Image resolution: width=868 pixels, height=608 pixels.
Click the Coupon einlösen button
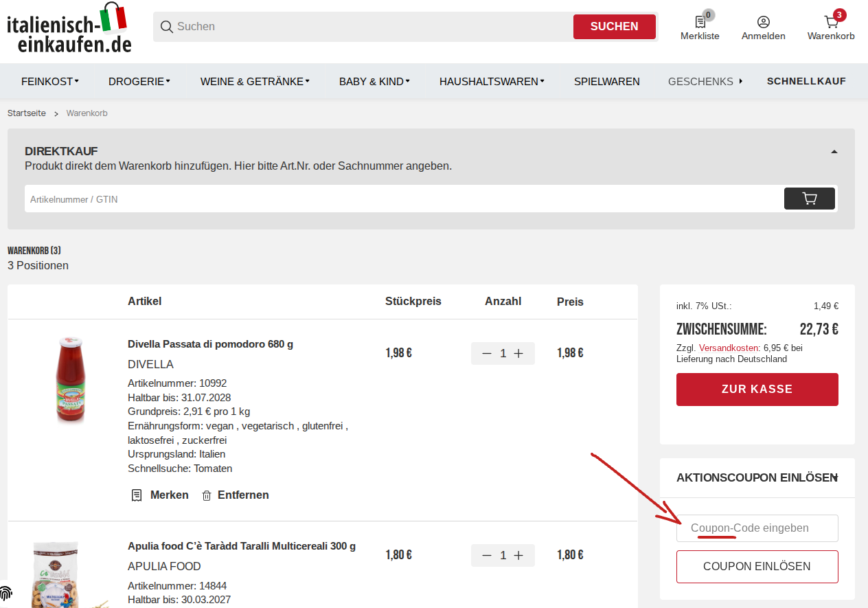pos(757,567)
